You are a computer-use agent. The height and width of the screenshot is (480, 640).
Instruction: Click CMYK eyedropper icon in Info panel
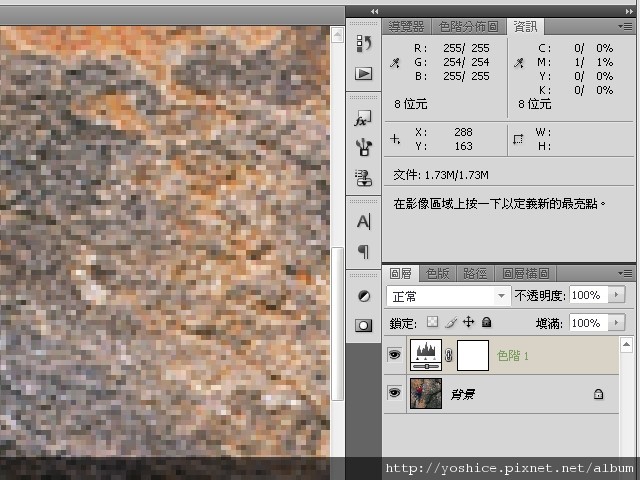519,63
